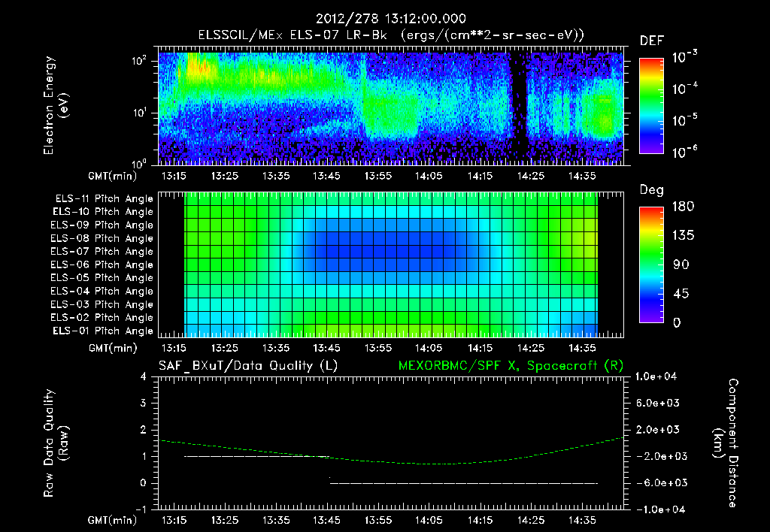Select the ELS-08 Pitch Angle row label
Viewport: 770px width, 532px height.
[x=102, y=238]
